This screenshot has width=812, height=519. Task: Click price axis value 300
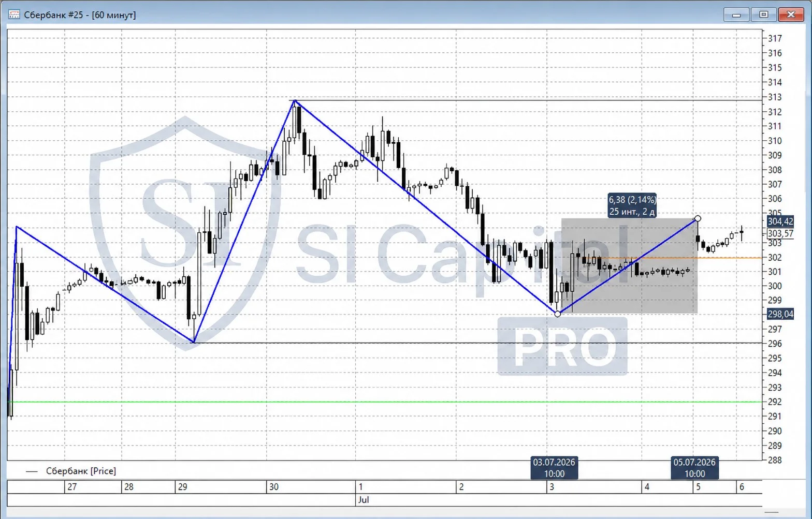775,286
